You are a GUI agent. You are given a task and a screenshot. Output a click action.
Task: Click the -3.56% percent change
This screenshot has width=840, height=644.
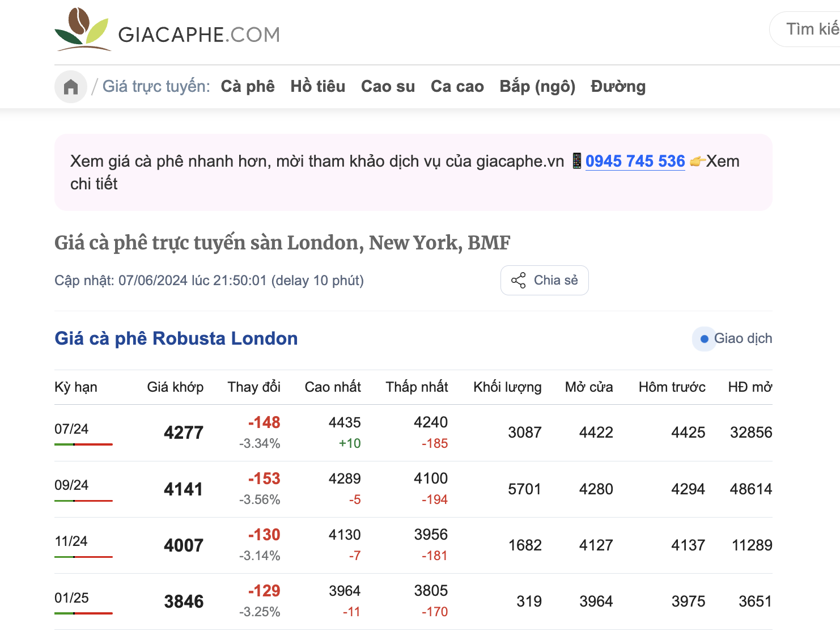pyautogui.click(x=260, y=499)
